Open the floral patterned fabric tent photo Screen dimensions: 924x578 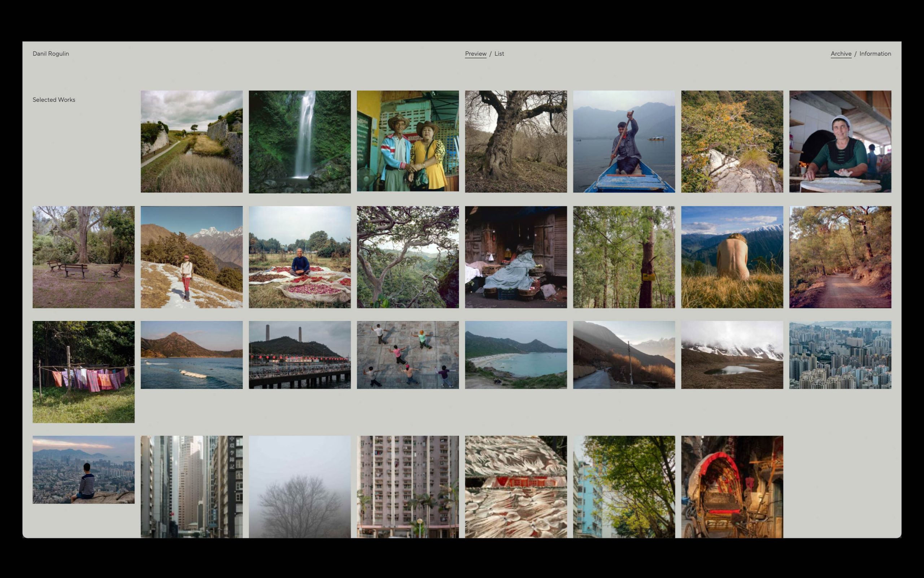click(x=516, y=487)
